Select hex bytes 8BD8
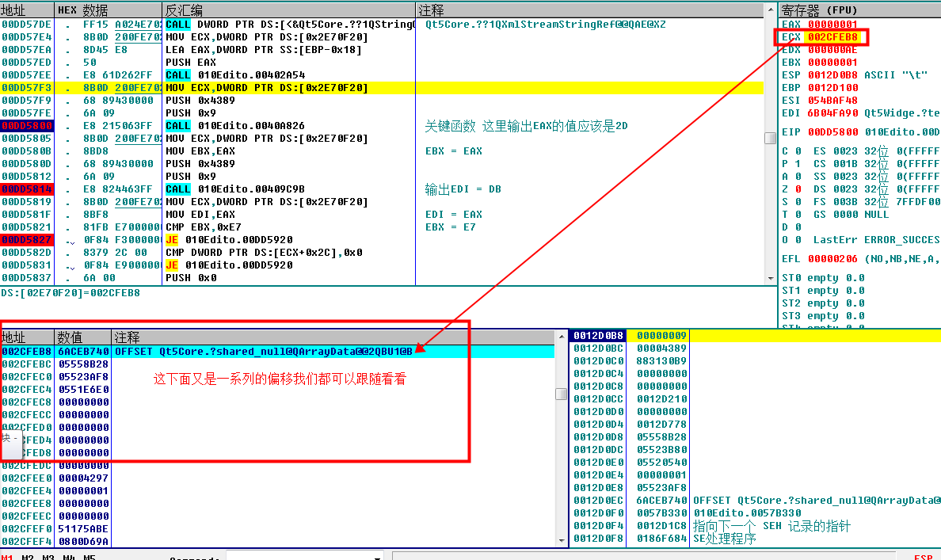The image size is (941, 560). click(x=95, y=151)
